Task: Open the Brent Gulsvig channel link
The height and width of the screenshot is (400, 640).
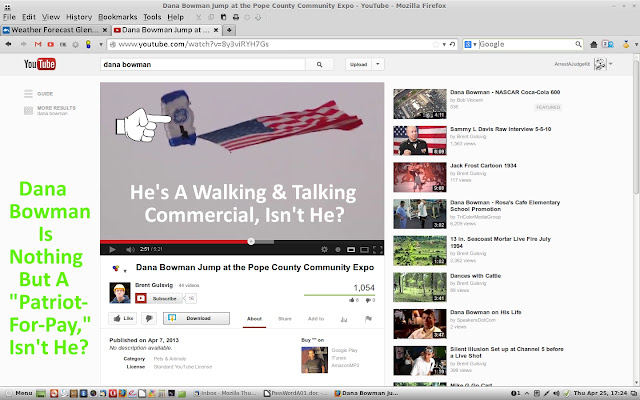Action: (x=154, y=285)
